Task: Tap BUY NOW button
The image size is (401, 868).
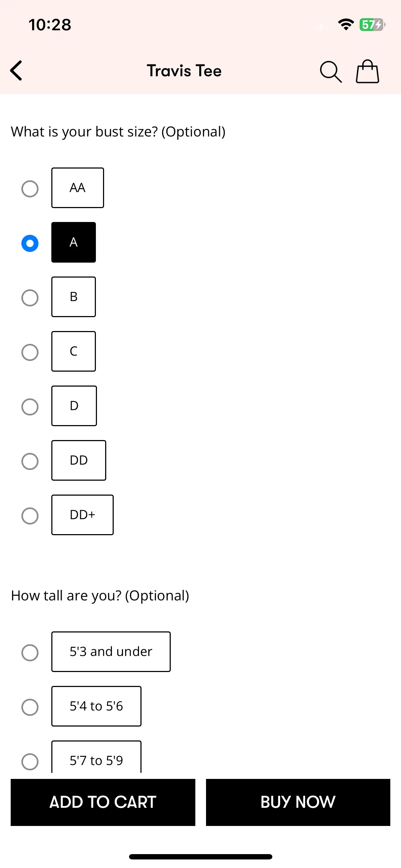Action: coord(298,802)
